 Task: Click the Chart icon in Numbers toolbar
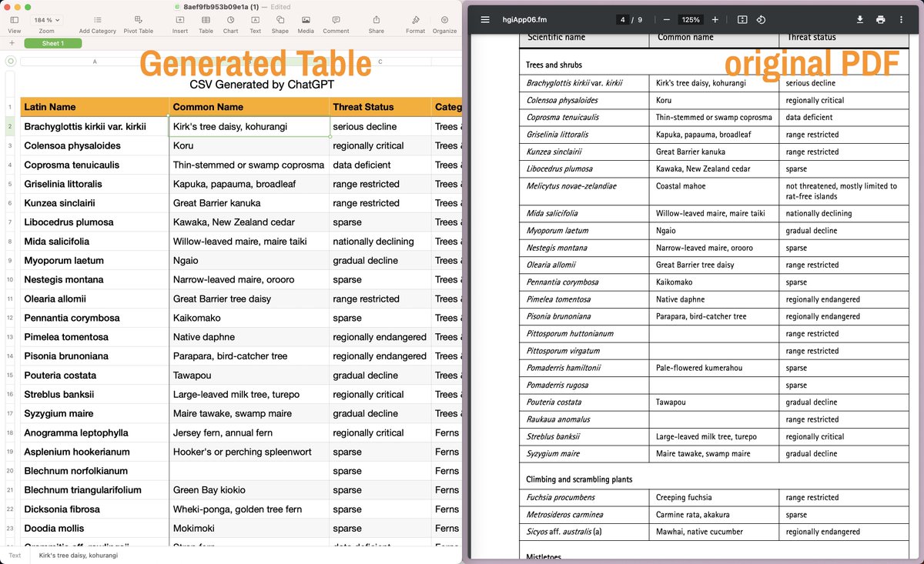click(x=230, y=20)
